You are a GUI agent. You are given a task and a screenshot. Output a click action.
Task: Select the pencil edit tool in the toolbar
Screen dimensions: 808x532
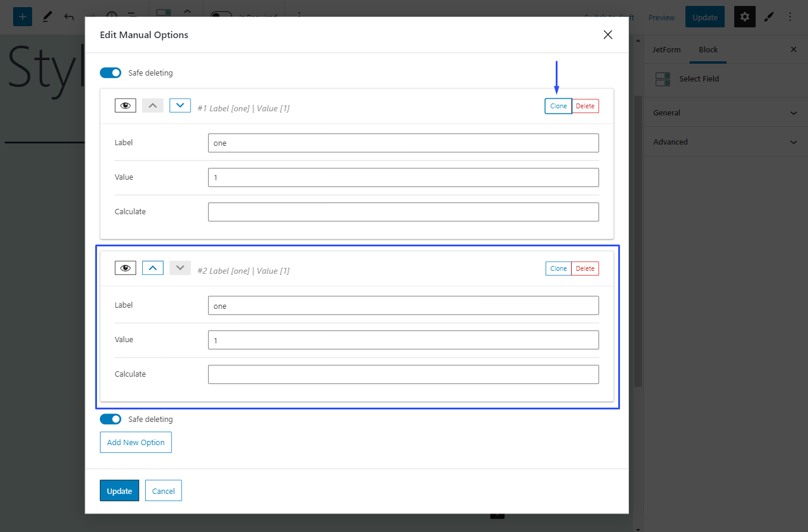coord(47,17)
